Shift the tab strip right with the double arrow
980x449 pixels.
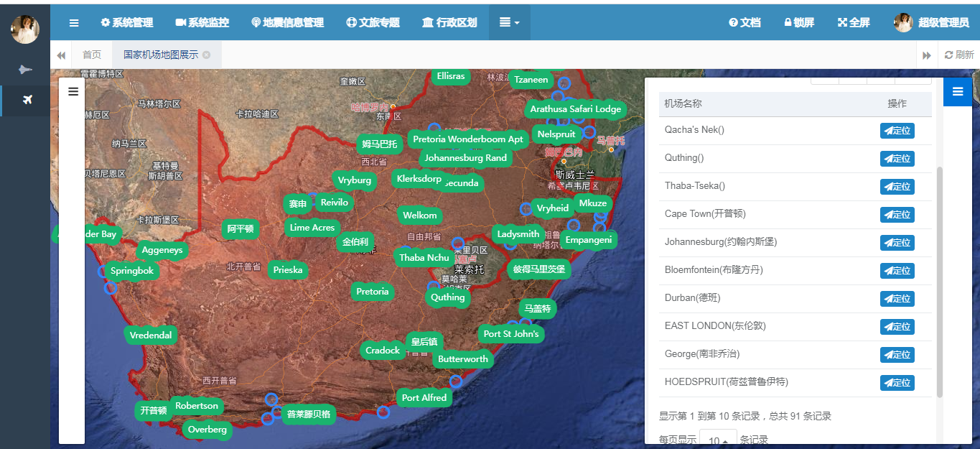927,55
